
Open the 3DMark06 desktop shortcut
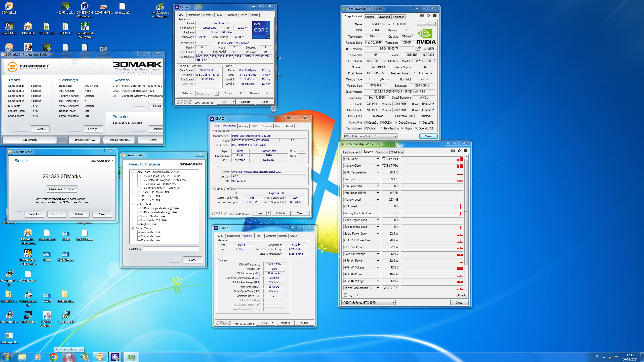coord(28,28)
